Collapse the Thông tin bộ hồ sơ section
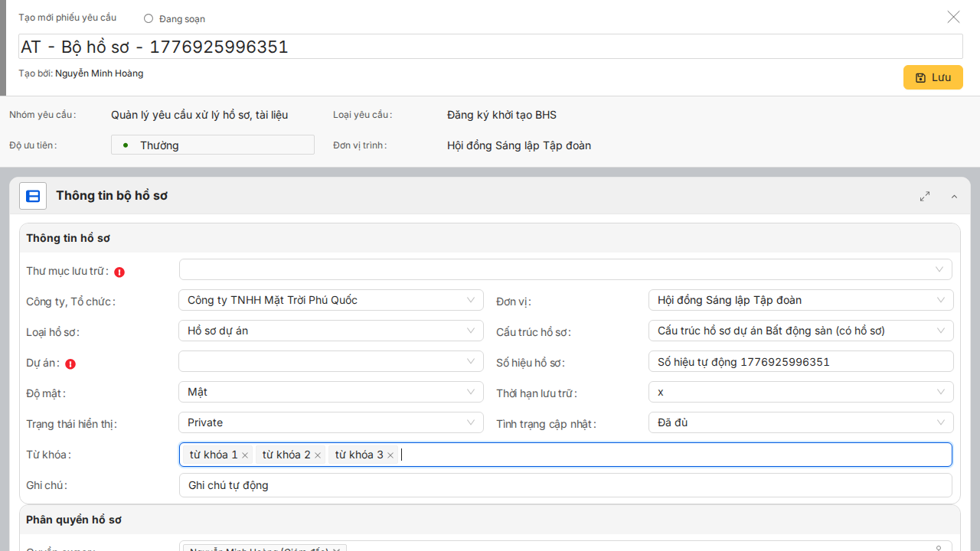The width and height of the screenshot is (980, 551). (954, 197)
